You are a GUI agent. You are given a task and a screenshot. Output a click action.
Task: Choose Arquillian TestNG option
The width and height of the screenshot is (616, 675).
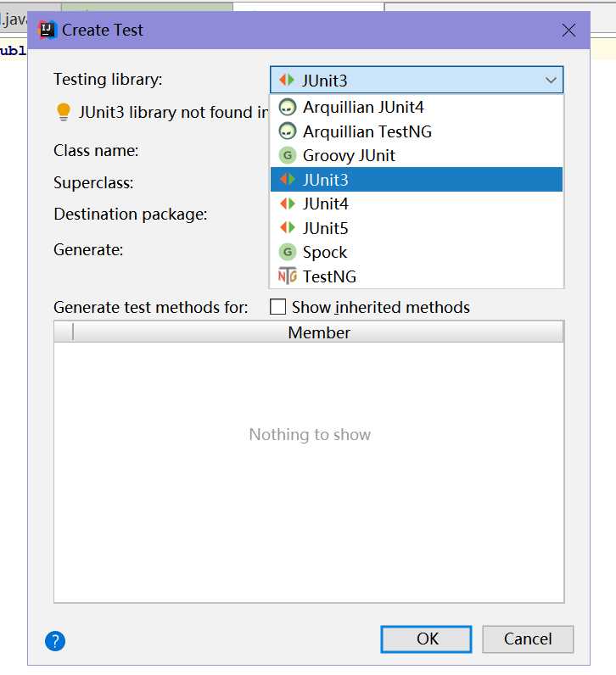click(416, 131)
